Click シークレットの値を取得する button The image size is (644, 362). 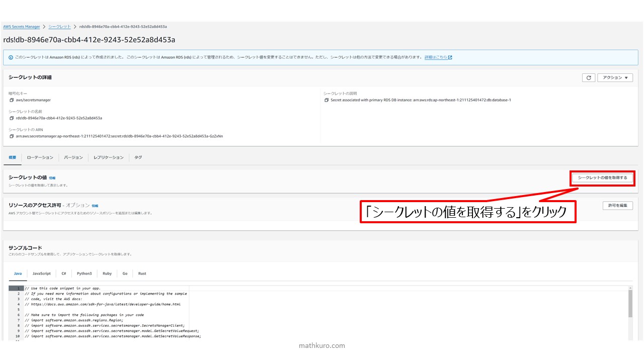pyautogui.click(x=602, y=178)
